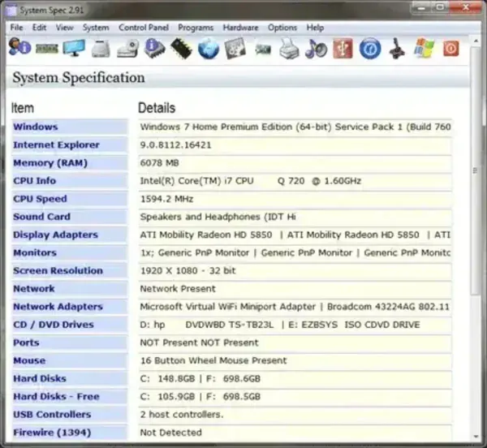The image size is (487, 448).
Task: Select the Windows 7 Home Premium details
Action: coord(295,127)
